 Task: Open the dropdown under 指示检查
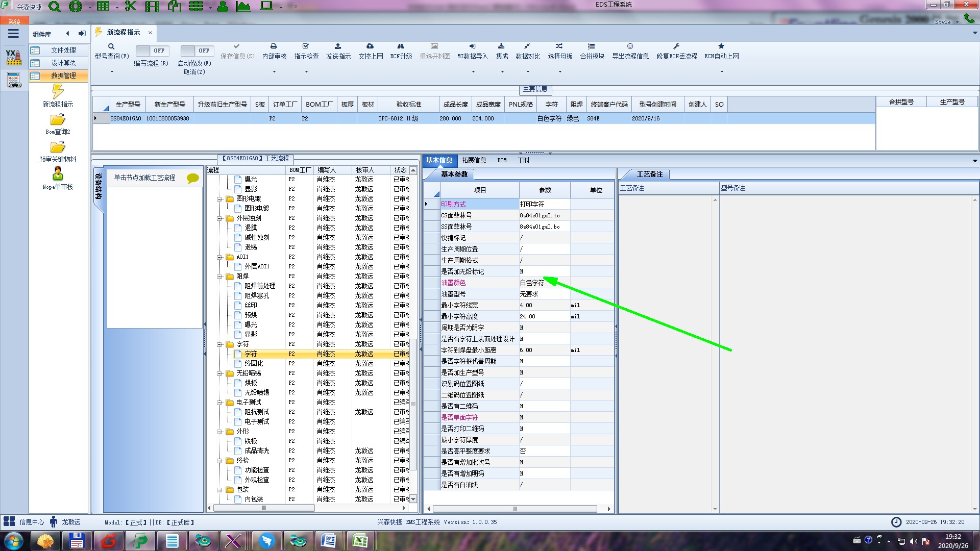306,71
